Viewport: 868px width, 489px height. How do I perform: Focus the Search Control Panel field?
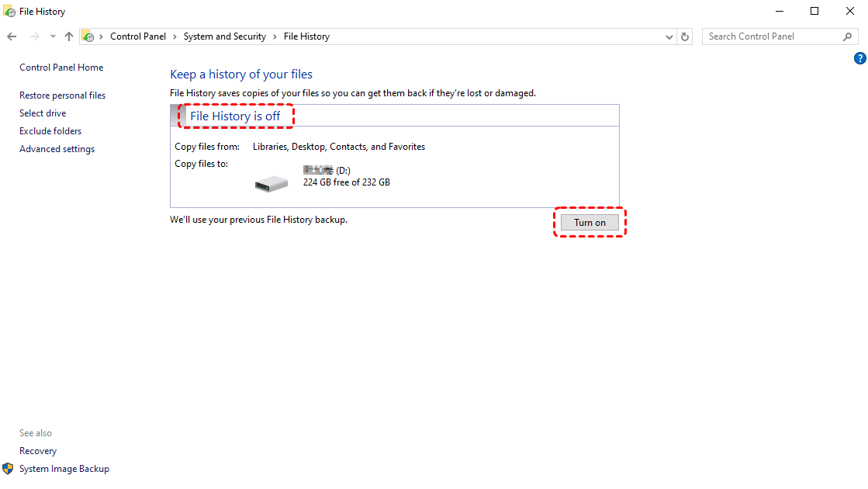pyautogui.click(x=772, y=36)
